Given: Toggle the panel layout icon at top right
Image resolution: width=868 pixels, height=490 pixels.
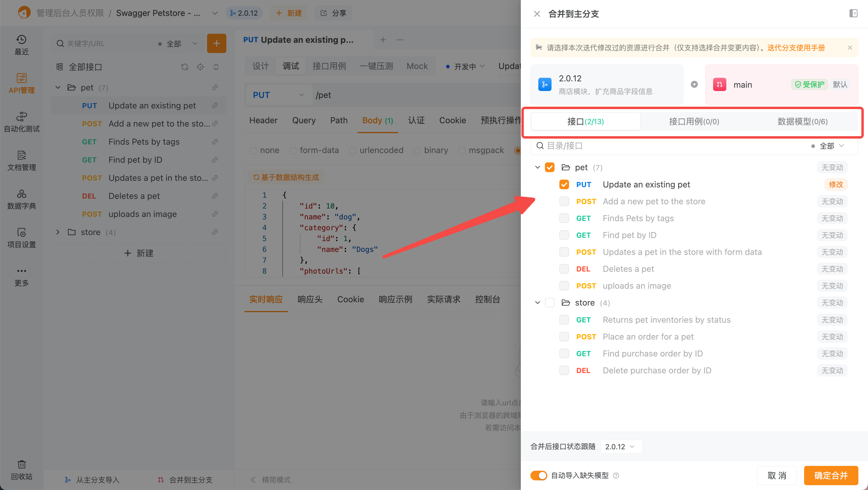Looking at the screenshot, I should click(853, 14).
